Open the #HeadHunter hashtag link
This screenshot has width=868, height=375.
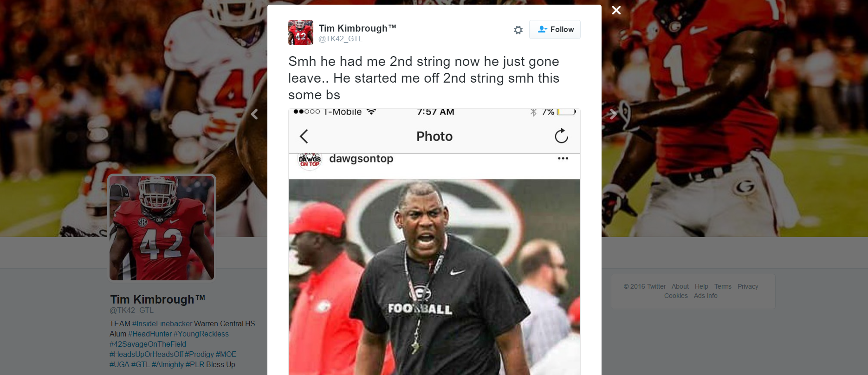coord(150,334)
